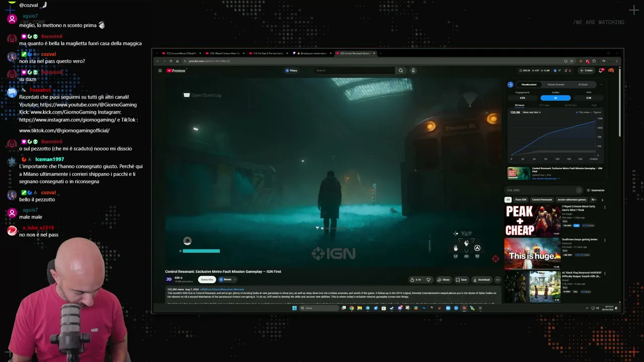The height and width of the screenshot is (362, 644).
Task: Select the 'All' topic chip
Action: pyautogui.click(x=508, y=200)
